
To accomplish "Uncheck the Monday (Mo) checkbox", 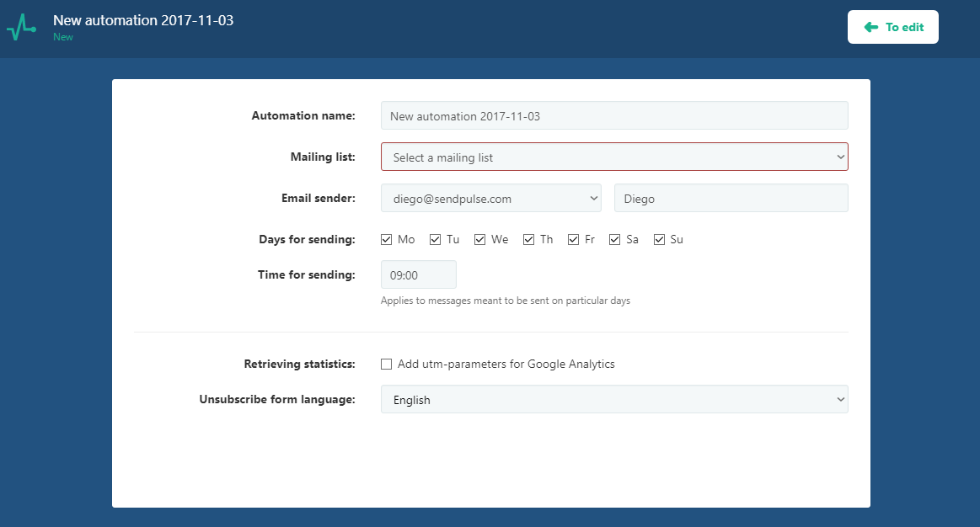I will (387, 239).
